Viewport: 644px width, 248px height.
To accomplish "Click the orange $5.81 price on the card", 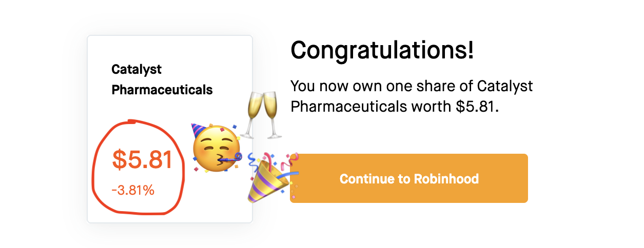I will click(x=142, y=159).
